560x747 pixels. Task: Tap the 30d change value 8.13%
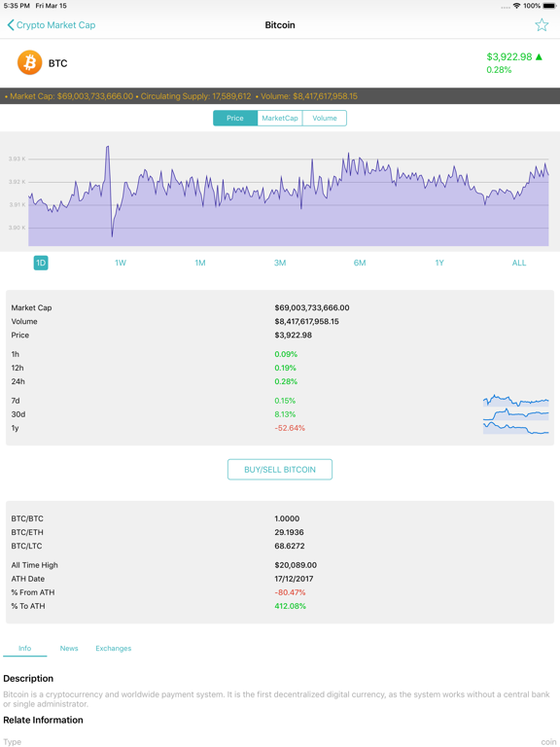285,414
